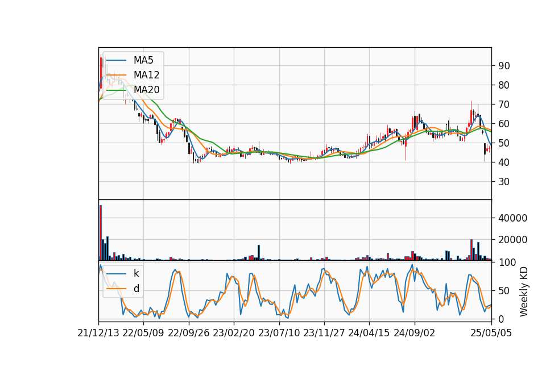546x392 pixels.
Task: Click the 23/07/10 date tick label
Action: click(279, 333)
